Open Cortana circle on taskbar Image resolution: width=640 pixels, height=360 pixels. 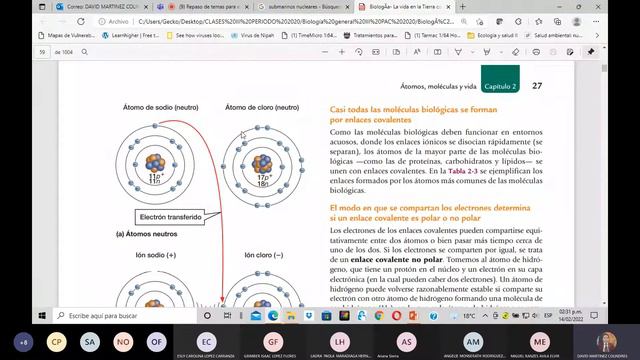click(207, 316)
